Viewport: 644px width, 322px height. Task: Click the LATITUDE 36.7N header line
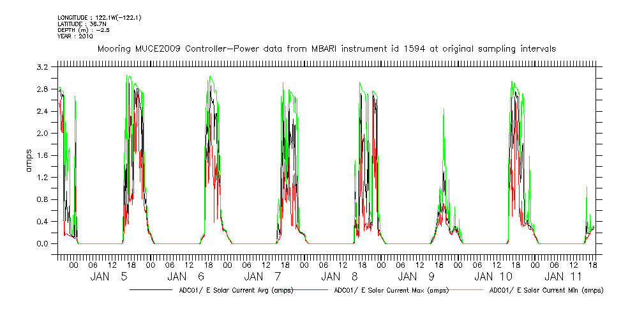[80, 24]
